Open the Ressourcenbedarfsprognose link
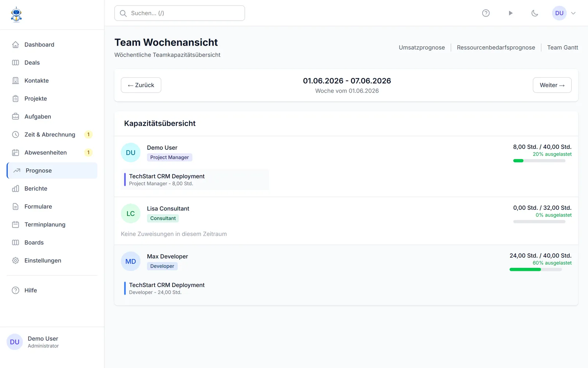This screenshot has height=368, width=588. [x=496, y=47]
